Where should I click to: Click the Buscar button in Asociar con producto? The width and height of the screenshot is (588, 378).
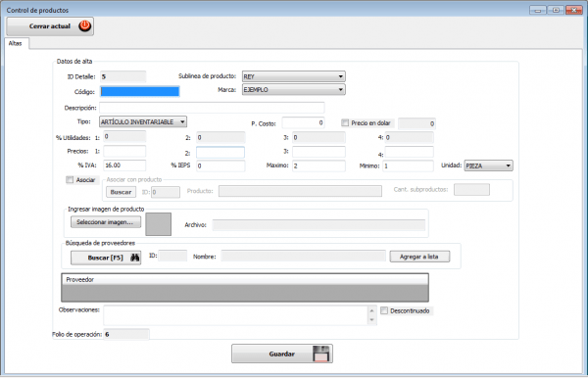click(x=121, y=192)
